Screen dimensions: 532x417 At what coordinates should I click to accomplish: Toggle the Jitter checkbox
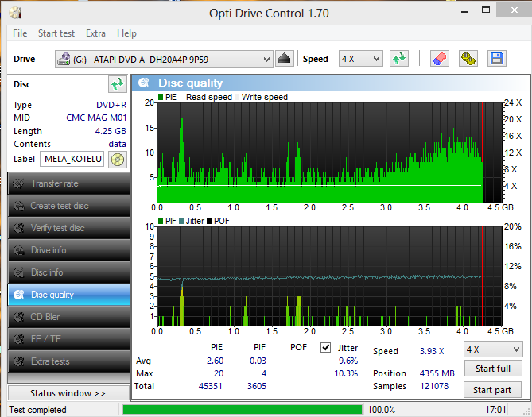[x=326, y=348]
